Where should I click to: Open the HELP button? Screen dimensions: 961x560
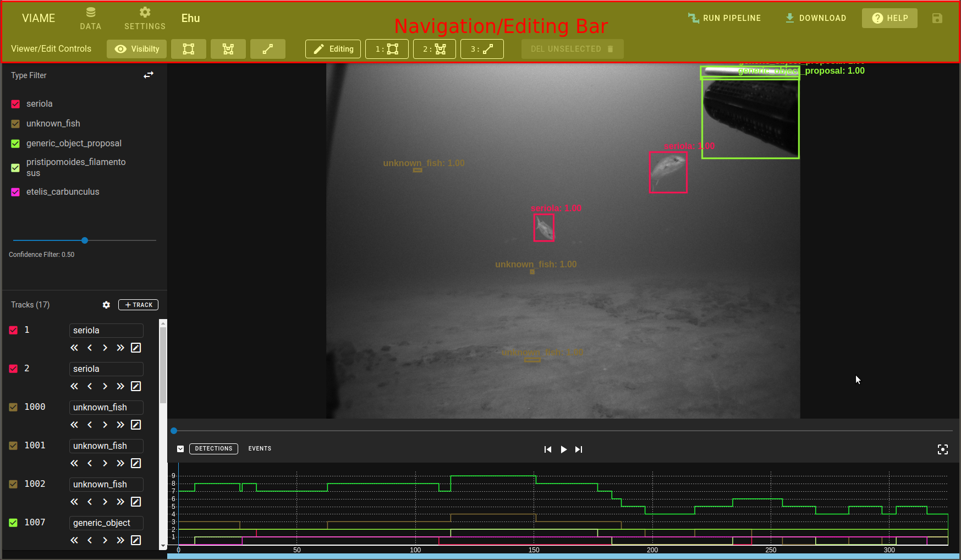889,18
